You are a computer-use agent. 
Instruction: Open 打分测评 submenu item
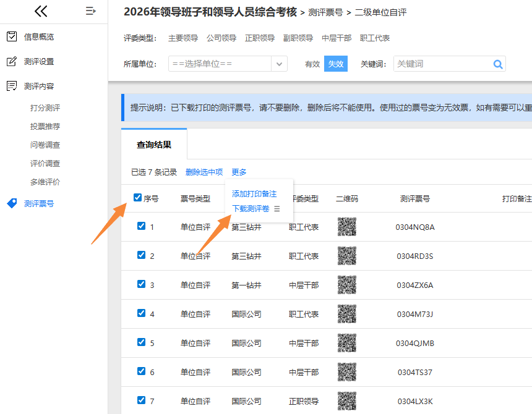click(45, 108)
